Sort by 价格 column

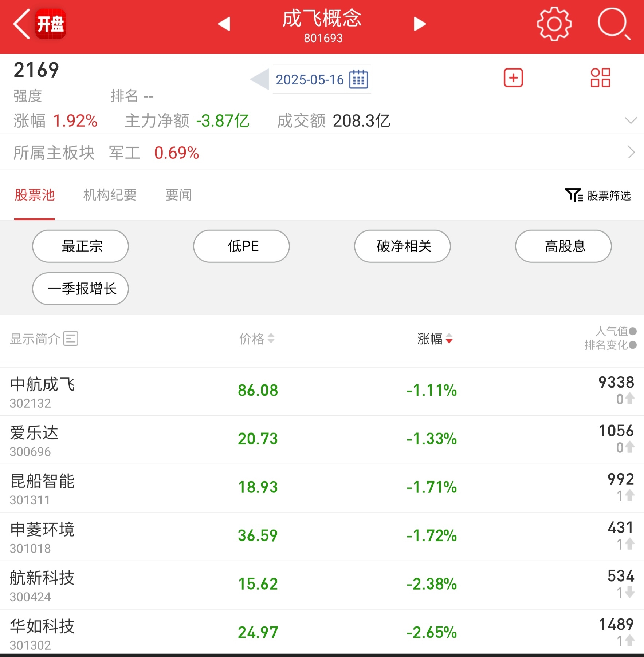pyautogui.click(x=257, y=339)
